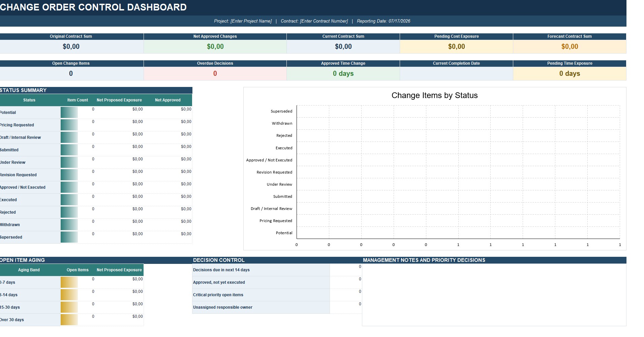Click Net Proposed Exposure header in Status Summary

point(119,100)
